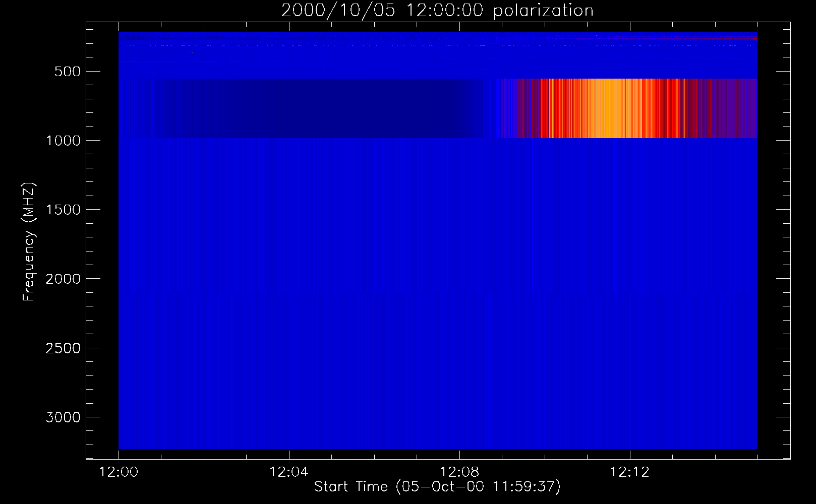Click the 12:00 time tick label
The height and width of the screenshot is (504, 816).
click(x=119, y=472)
